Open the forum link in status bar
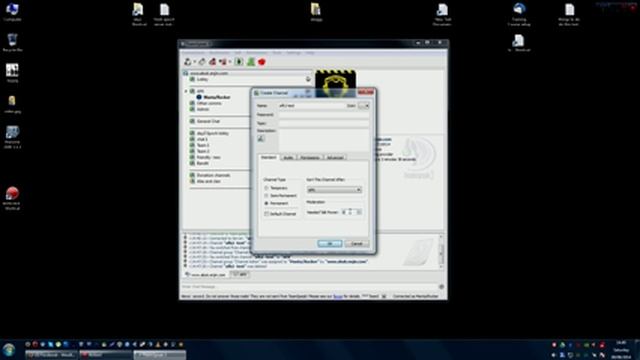The width and height of the screenshot is (640, 360). [338, 296]
